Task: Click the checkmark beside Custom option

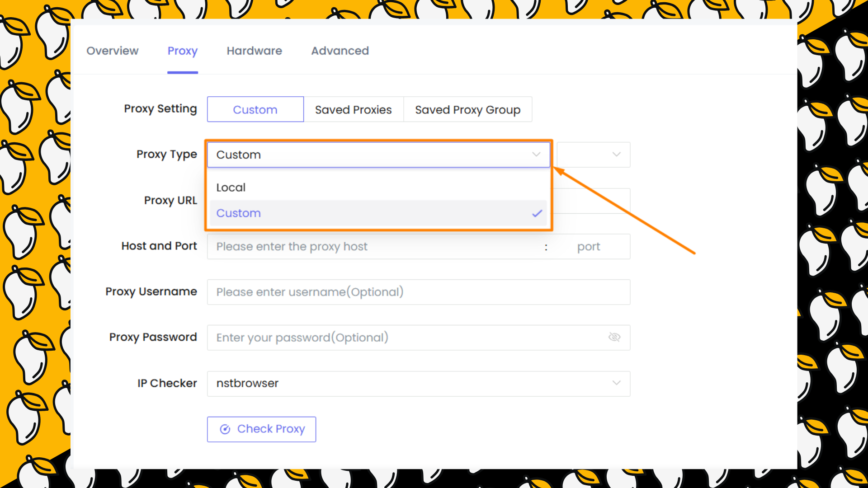Action: 537,213
